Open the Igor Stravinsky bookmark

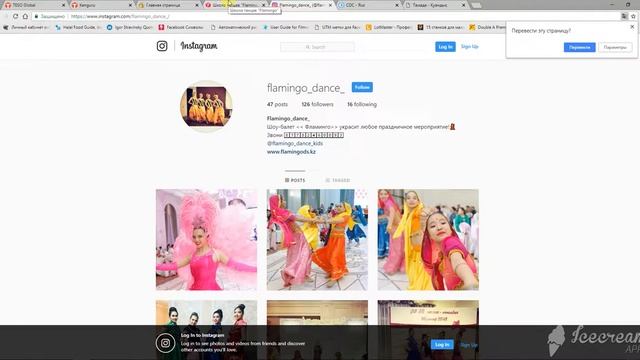(130, 27)
